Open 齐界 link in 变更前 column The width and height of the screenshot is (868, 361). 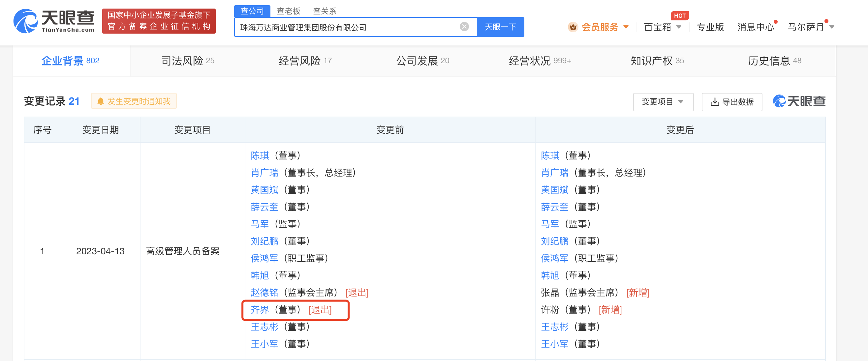tap(260, 310)
